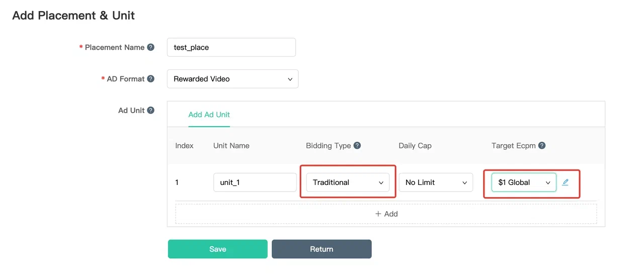
Task: Focus the Placement Name text field
Action: point(231,47)
